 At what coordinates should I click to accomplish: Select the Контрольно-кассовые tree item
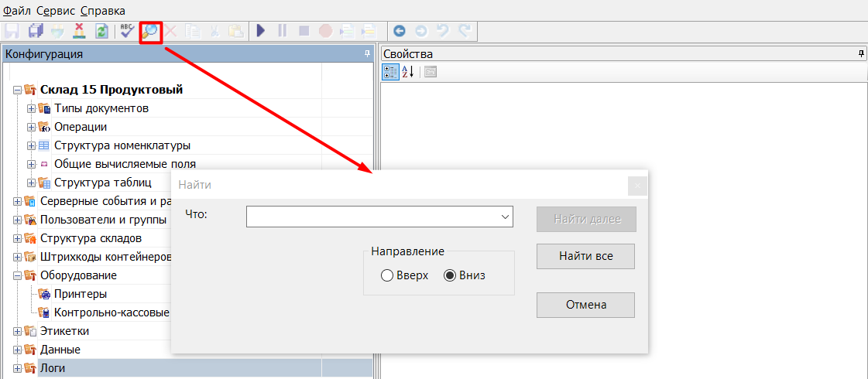tap(112, 312)
